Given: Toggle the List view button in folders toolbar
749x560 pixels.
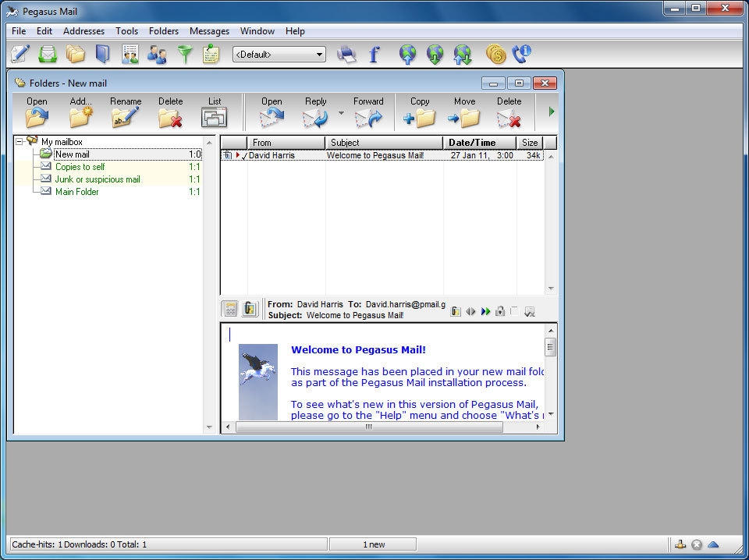Looking at the screenshot, I should tap(215, 118).
